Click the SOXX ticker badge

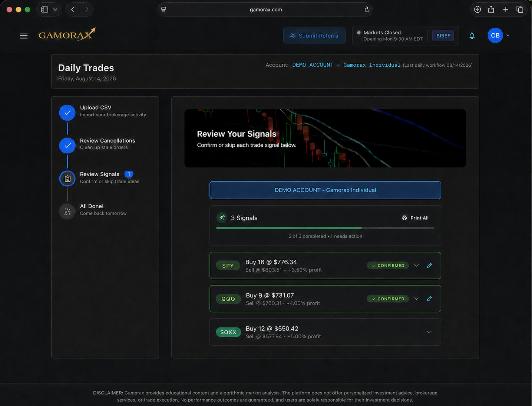point(228,332)
